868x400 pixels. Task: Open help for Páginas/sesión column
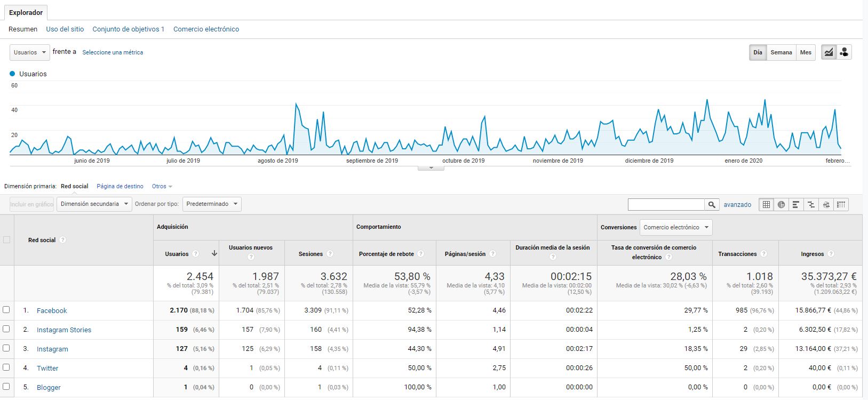pos(493,254)
